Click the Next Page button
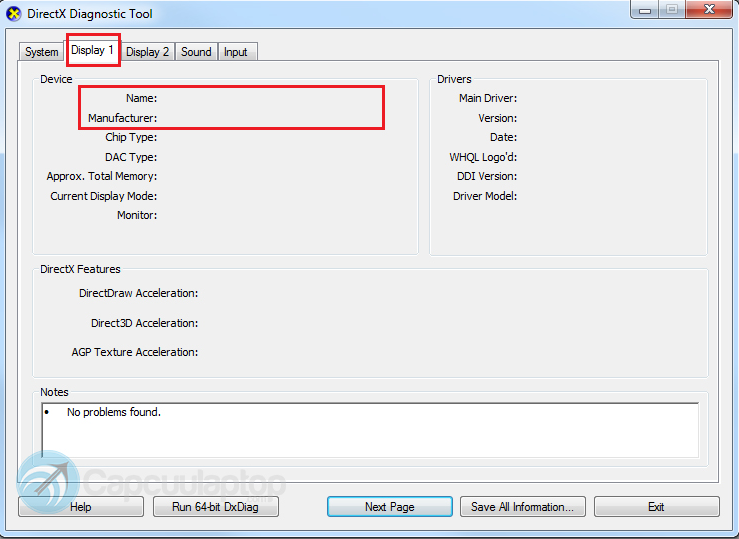This screenshot has width=739, height=539. [x=389, y=507]
